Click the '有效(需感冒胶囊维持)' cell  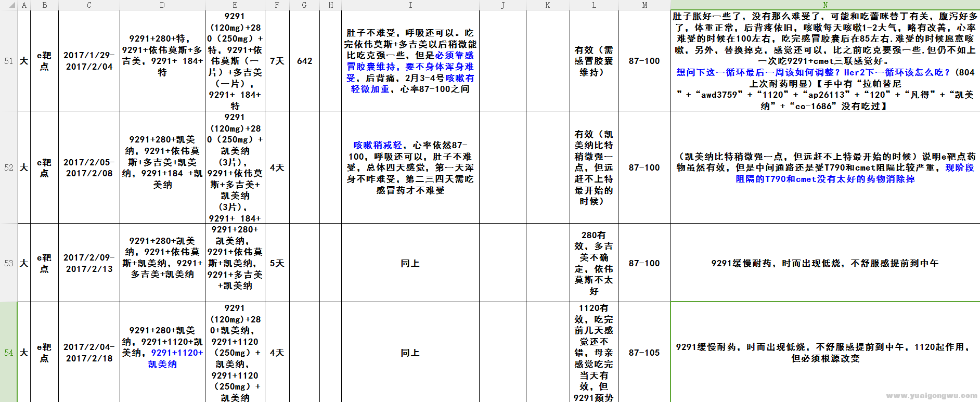tap(594, 61)
